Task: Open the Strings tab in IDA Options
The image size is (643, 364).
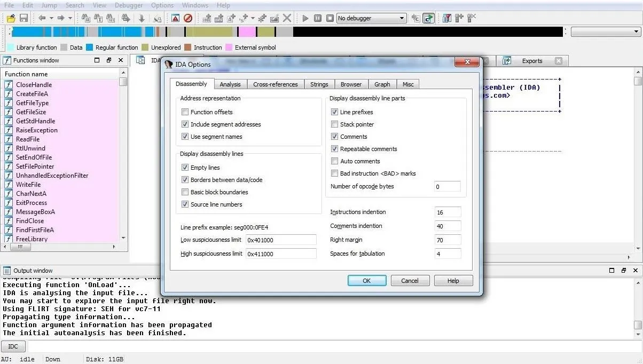Action: coord(319,84)
